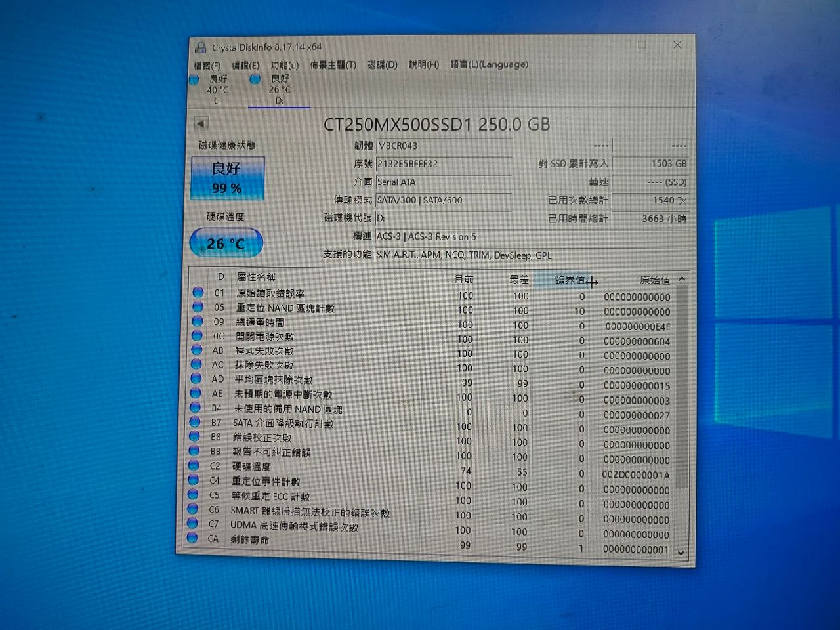This screenshot has height=630, width=840.
Task: Open the 檔案(F) menu
Action: (207, 66)
